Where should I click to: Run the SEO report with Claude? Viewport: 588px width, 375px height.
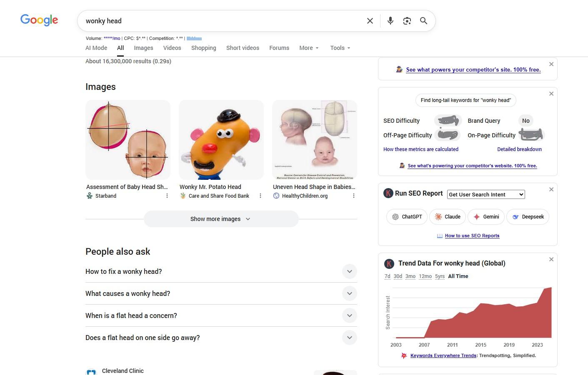click(447, 217)
